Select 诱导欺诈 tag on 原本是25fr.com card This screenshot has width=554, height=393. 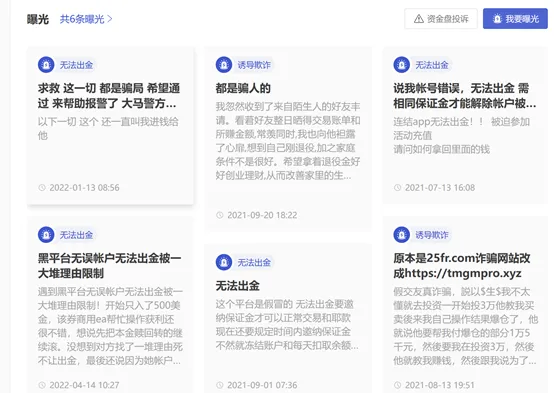(431, 235)
